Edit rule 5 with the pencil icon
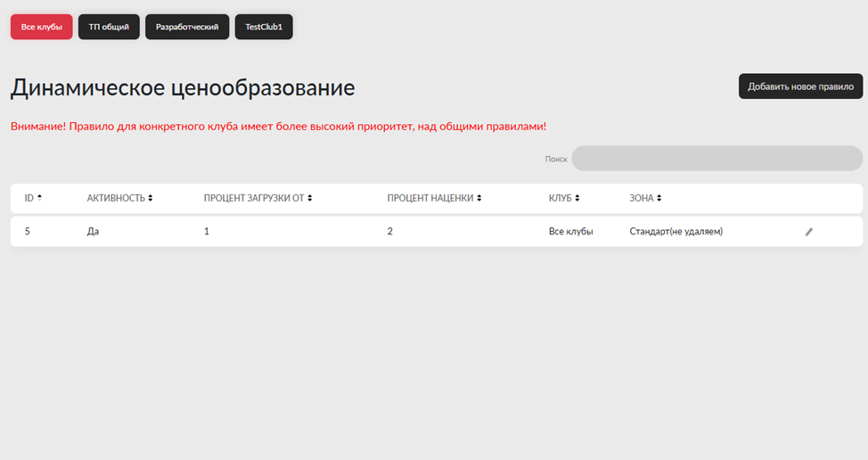868x460 pixels. pos(809,232)
